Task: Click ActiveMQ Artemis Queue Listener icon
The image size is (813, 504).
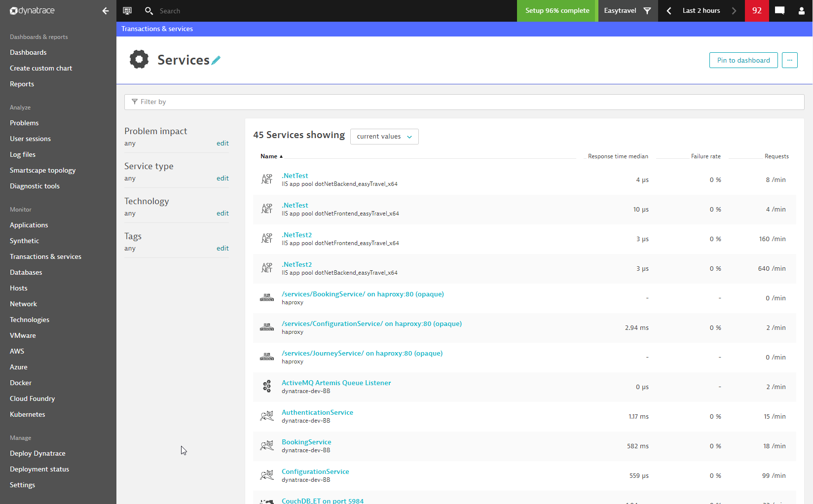Action: 267,386
